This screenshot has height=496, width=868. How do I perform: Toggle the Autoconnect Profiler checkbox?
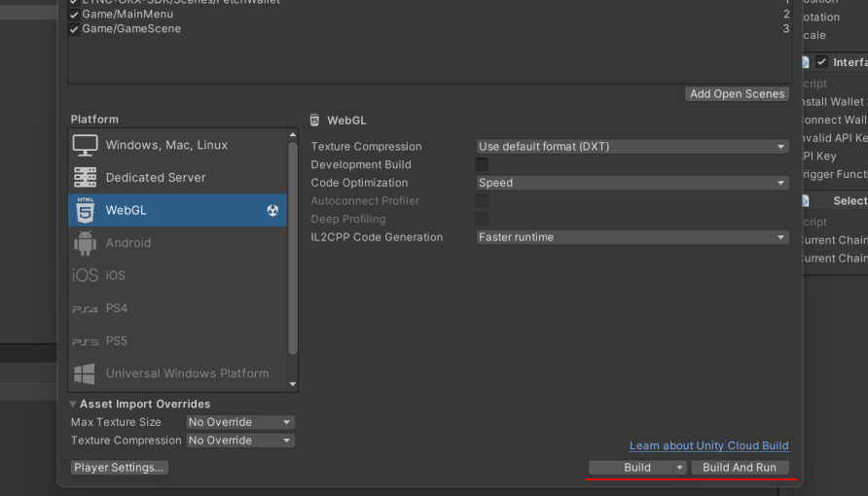482,200
